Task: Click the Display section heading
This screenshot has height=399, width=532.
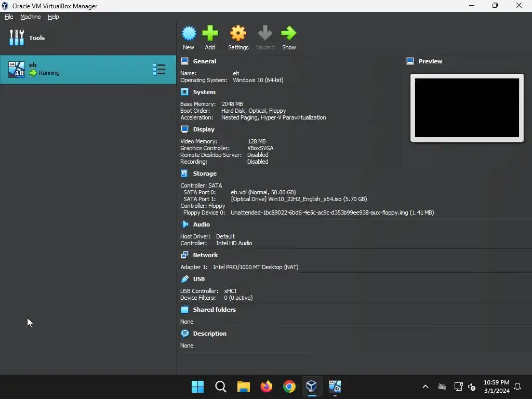Action: tap(204, 129)
